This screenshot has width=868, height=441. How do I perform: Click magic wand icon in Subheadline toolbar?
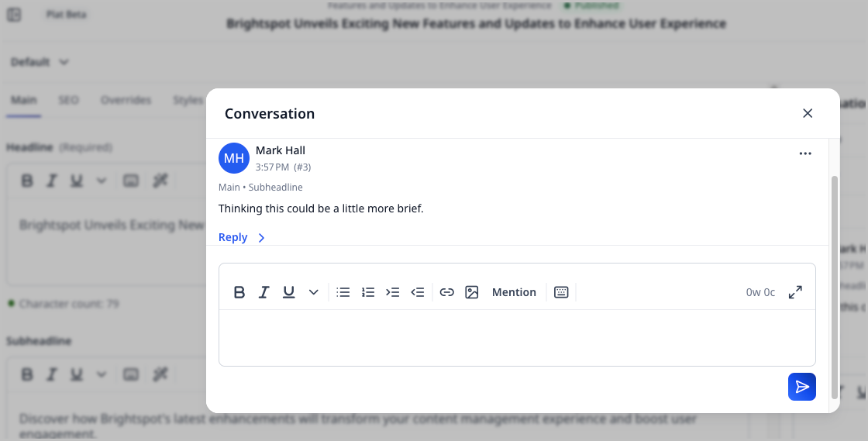pos(160,374)
